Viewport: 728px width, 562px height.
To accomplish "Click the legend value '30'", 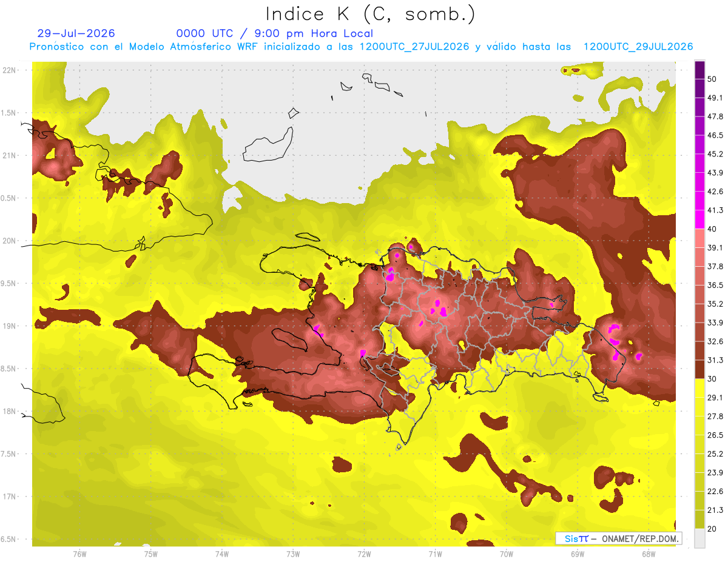I will (x=712, y=379).
